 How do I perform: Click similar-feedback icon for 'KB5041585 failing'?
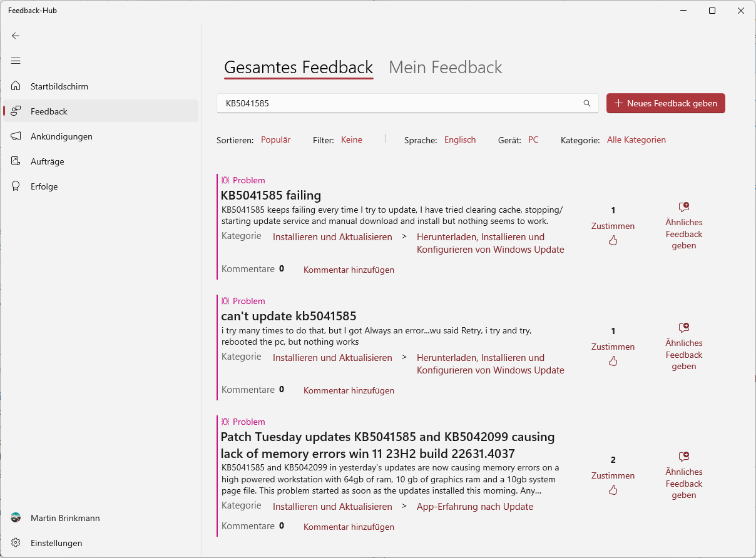click(x=684, y=207)
